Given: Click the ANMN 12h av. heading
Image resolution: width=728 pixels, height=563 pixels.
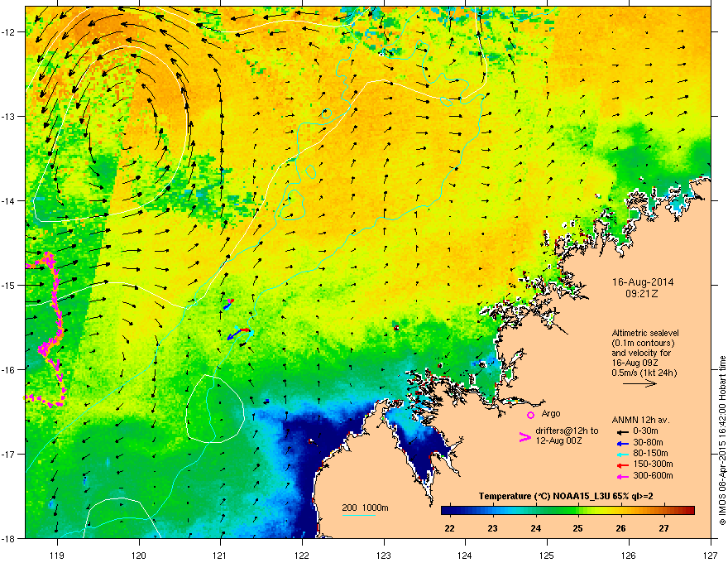Looking at the screenshot, I should pyautogui.click(x=640, y=420).
